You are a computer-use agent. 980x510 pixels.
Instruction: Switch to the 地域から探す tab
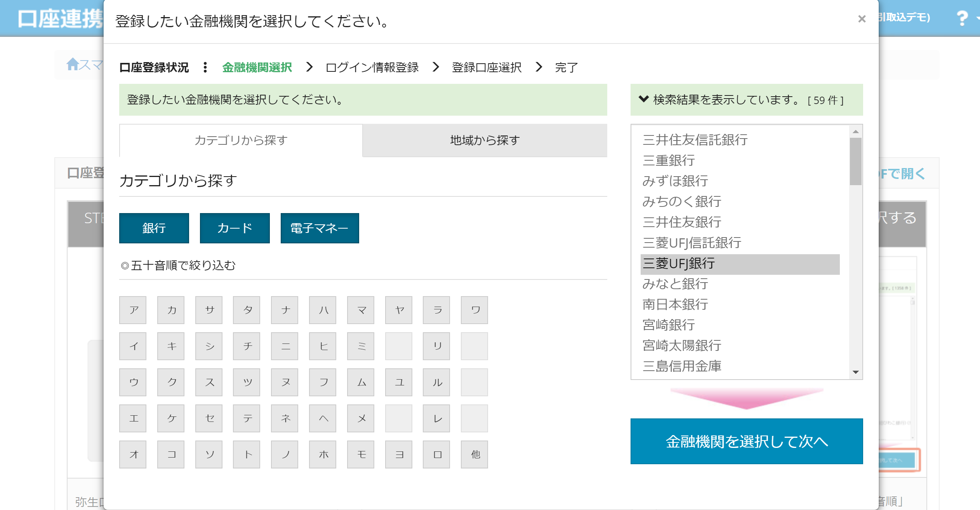(485, 140)
